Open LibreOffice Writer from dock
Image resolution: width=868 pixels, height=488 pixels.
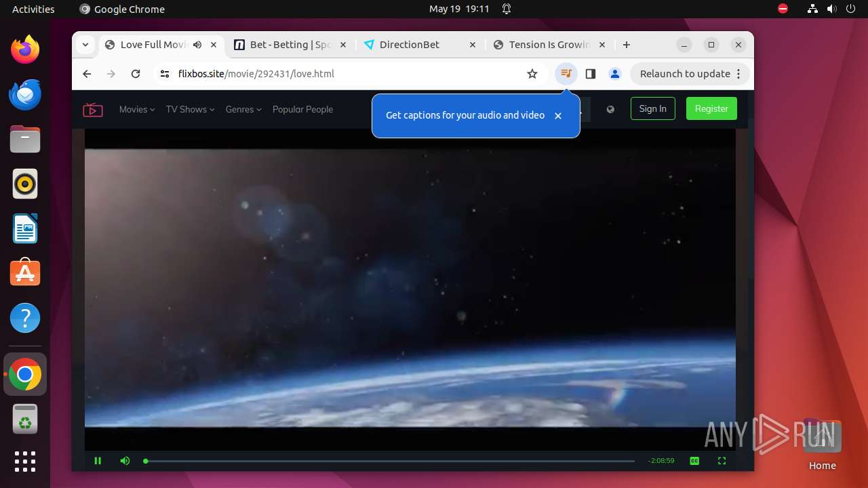[25, 228]
